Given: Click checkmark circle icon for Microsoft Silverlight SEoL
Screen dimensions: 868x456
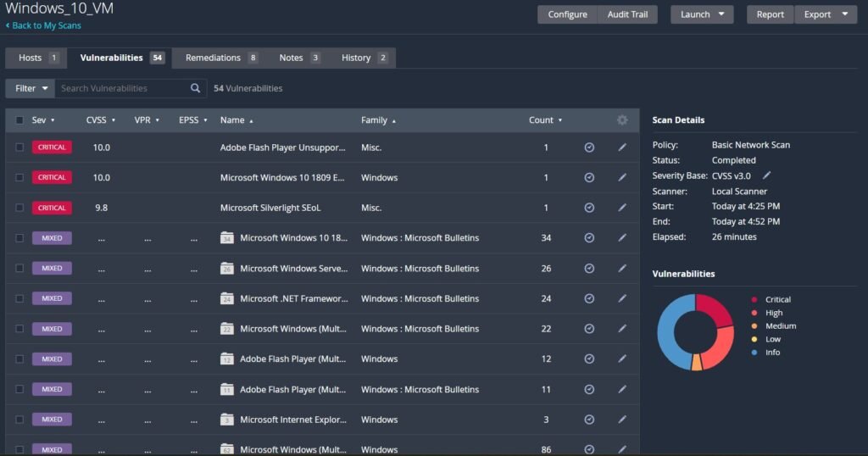Looking at the screenshot, I should tap(589, 208).
